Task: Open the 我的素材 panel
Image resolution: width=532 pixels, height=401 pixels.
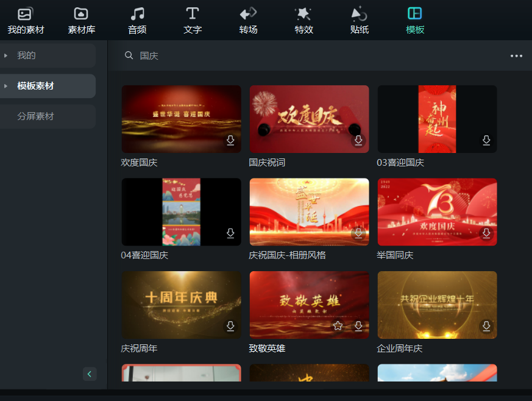Action: point(25,20)
